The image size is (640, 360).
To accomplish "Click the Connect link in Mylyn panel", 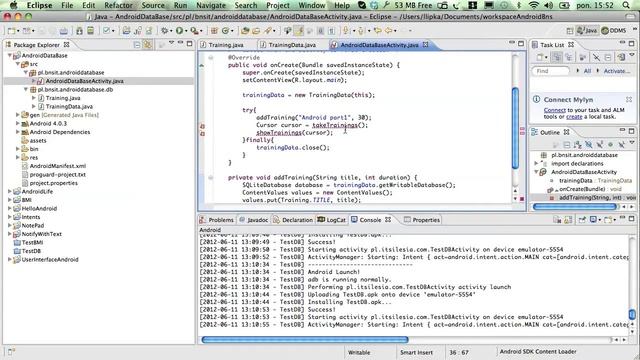I will click(x=555, y=110).
